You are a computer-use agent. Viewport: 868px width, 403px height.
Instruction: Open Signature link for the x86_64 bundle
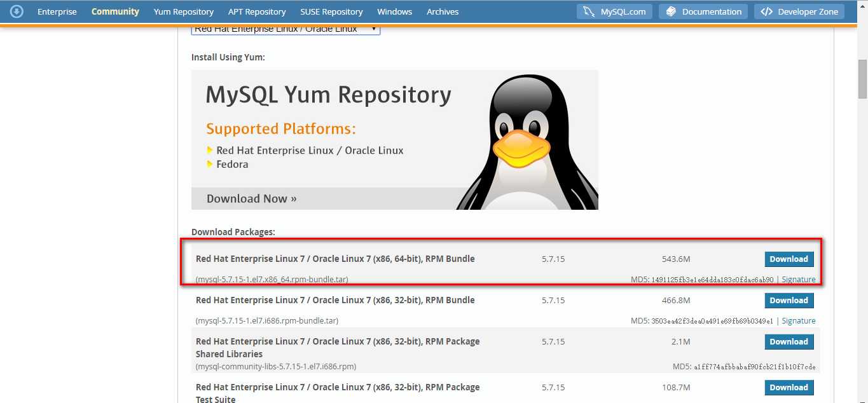pyautogui.click(x=799, y=279)
